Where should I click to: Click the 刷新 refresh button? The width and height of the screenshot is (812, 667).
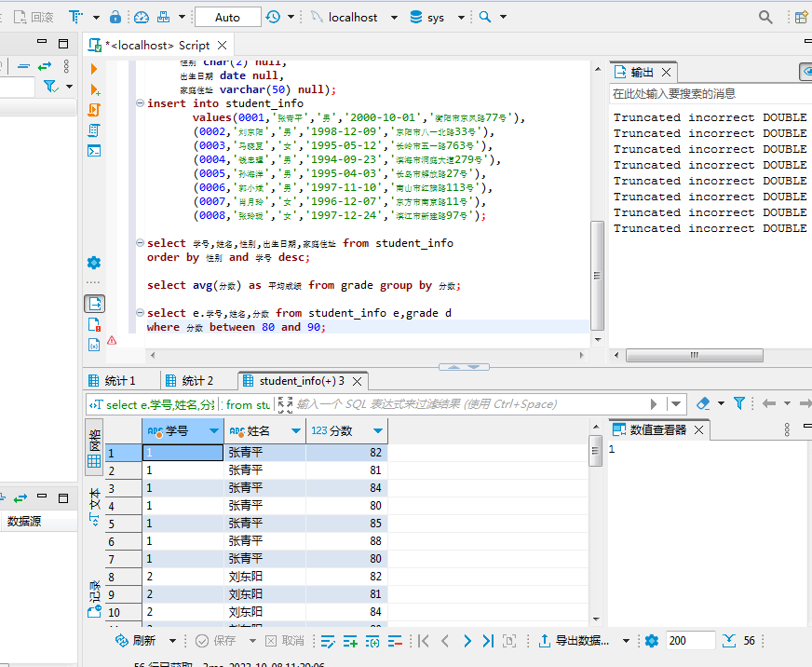pos(135,641)
